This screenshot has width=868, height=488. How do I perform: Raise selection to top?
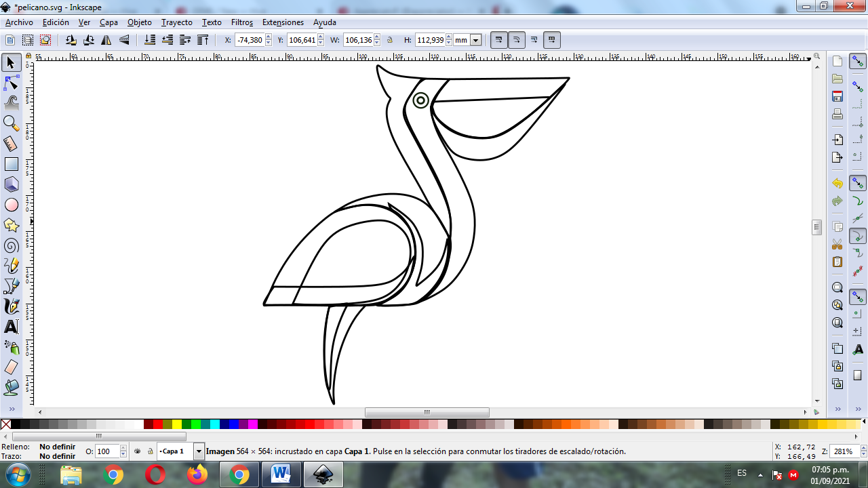203,40
